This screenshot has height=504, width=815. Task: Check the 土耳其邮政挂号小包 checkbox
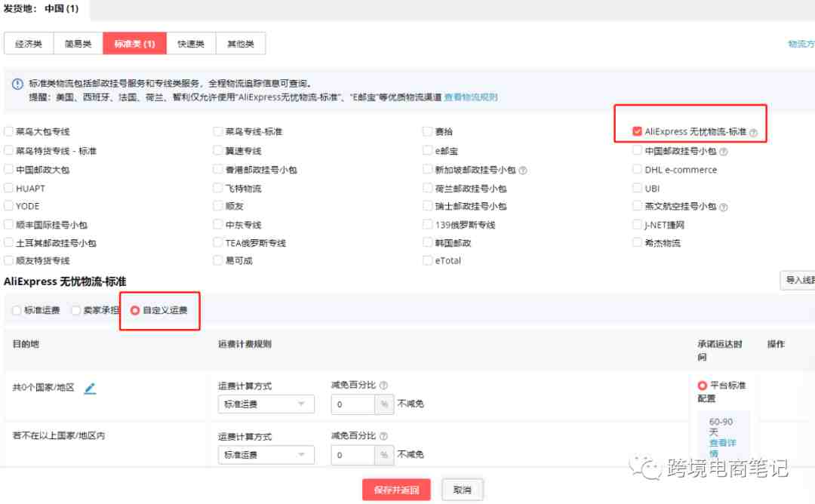[8, 243]
